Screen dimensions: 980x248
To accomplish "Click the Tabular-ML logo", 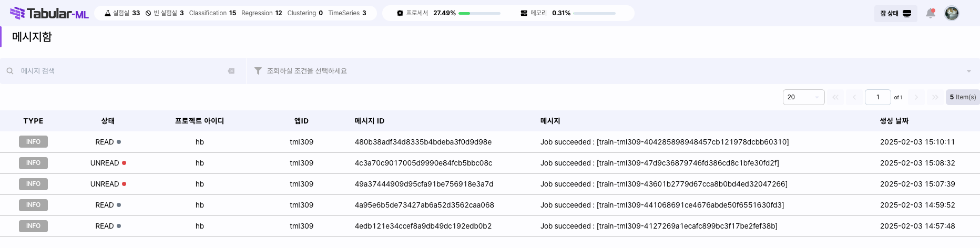I will 49,13.
